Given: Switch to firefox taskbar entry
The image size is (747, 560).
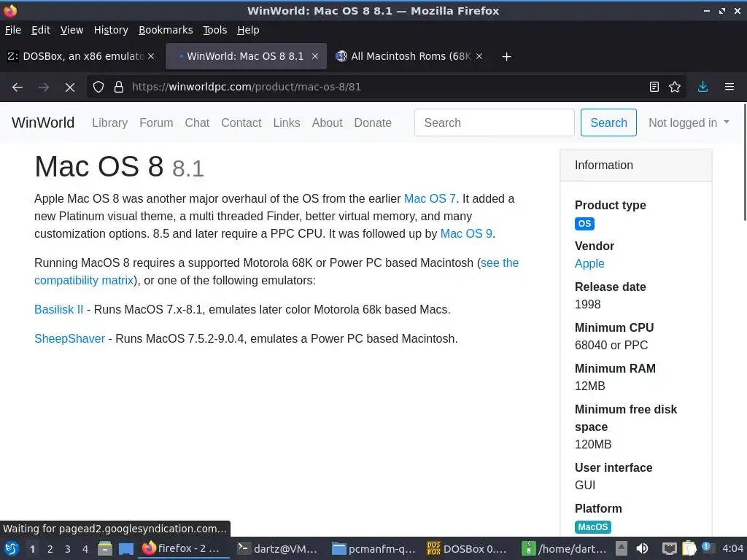Looking at the screenshot, I should click(183, 548).
